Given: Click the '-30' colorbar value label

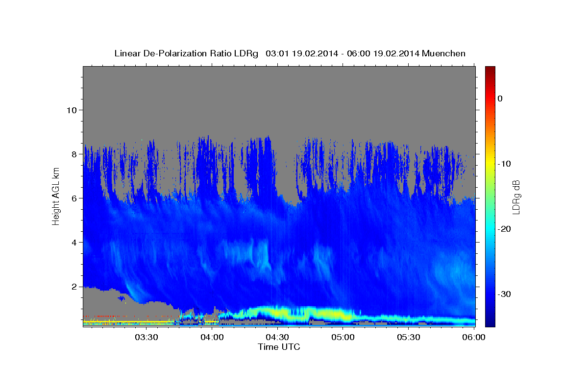Looking at the screenshot, I should [504, 294].
